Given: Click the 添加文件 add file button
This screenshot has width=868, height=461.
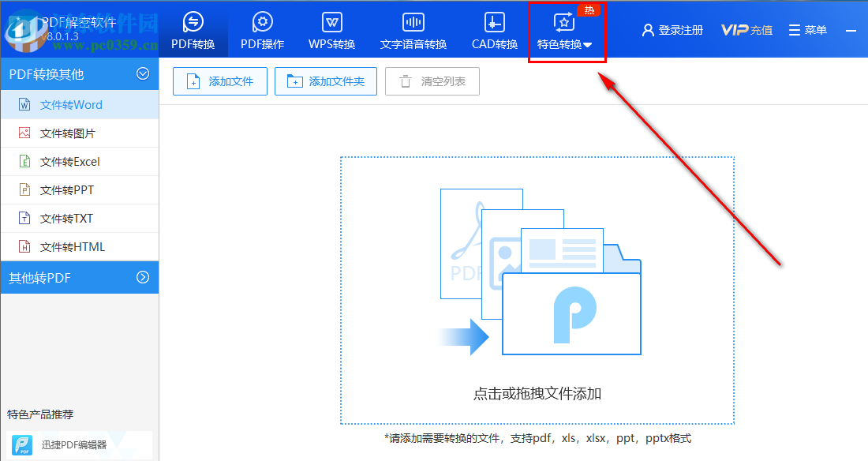Looking at the screenshot, I should 219,81.
